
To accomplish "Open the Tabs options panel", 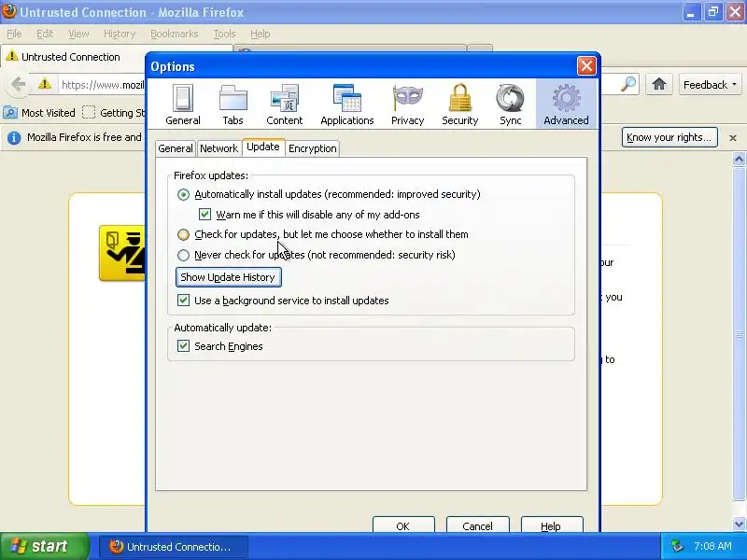I will point(233,105).
